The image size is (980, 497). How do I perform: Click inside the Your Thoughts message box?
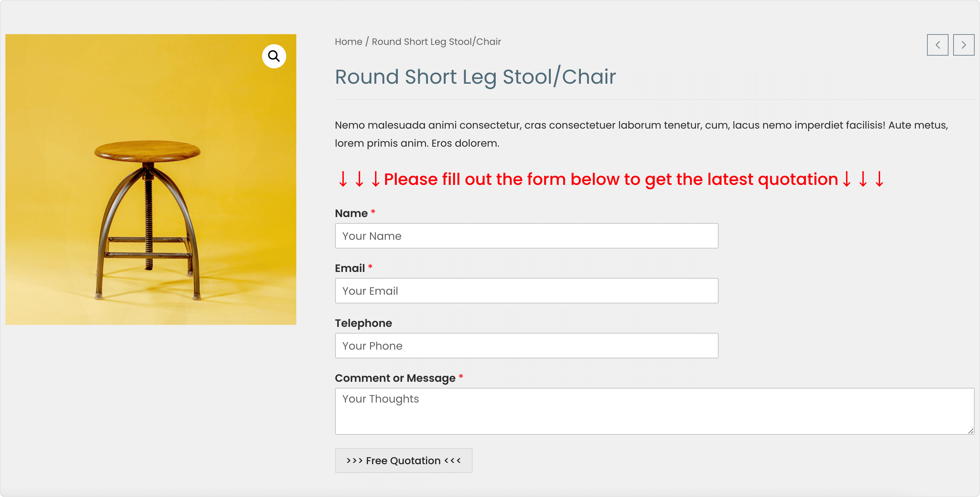(x=654, y=411)
